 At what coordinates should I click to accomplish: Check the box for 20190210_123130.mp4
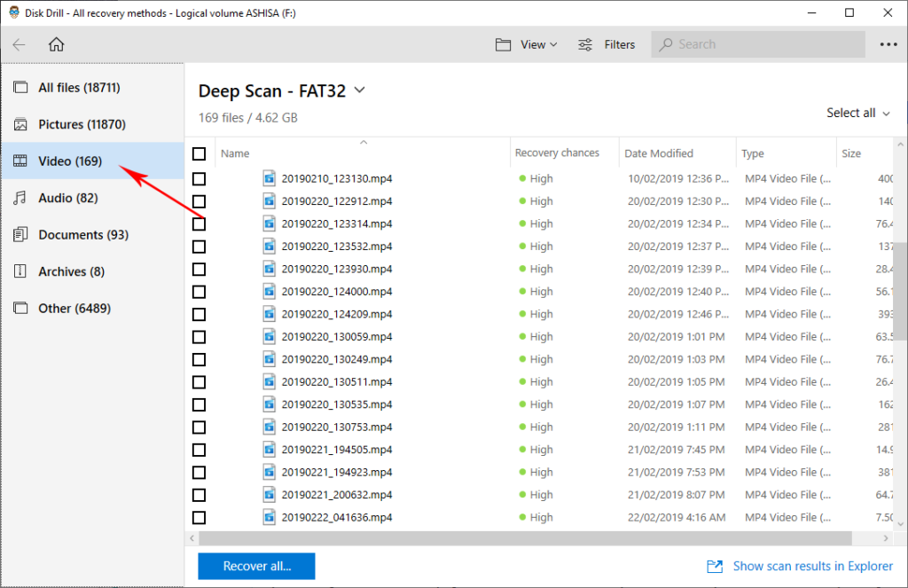(x=199, y=178)
